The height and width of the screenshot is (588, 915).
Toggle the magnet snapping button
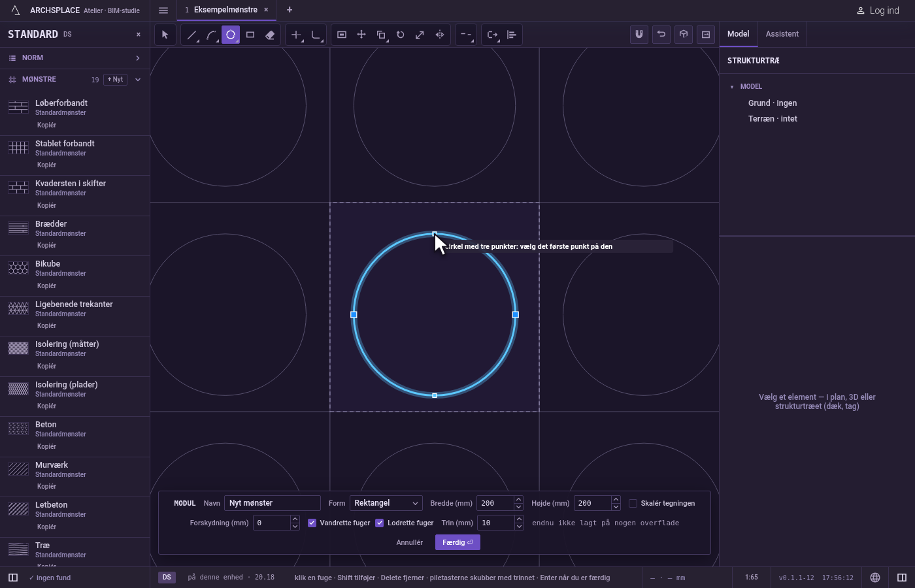point(639,35)
